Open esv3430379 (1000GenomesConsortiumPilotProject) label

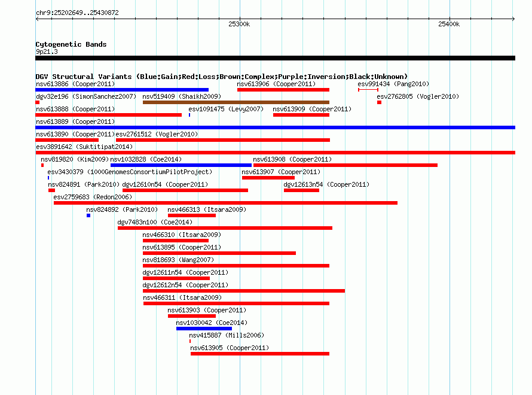[130, 172]
